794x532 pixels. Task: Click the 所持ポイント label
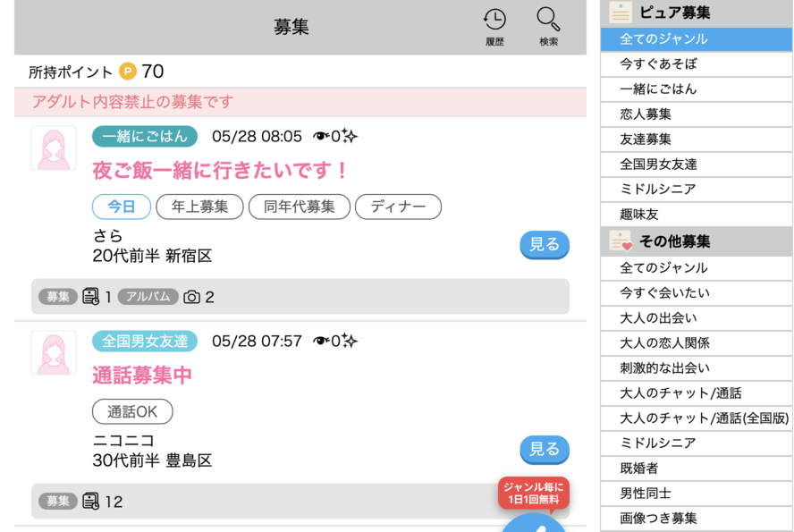[71, 72]
